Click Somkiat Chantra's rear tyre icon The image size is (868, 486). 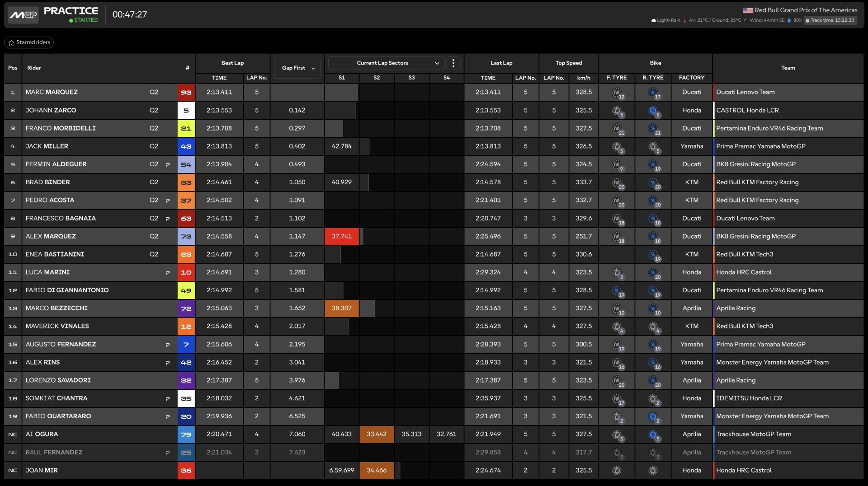click(x=654, y=399)
